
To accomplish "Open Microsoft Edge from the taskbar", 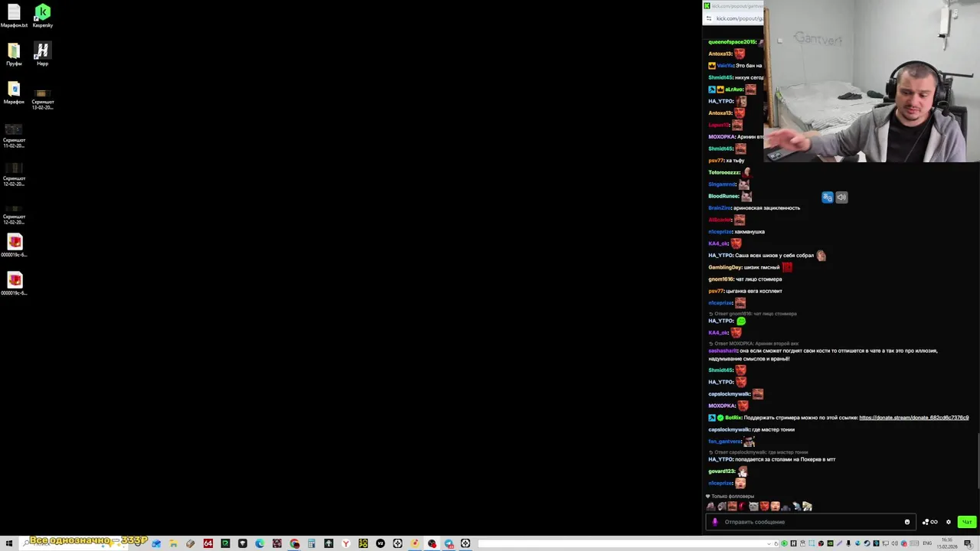I will pyautogui.click(x=260, y=543).
